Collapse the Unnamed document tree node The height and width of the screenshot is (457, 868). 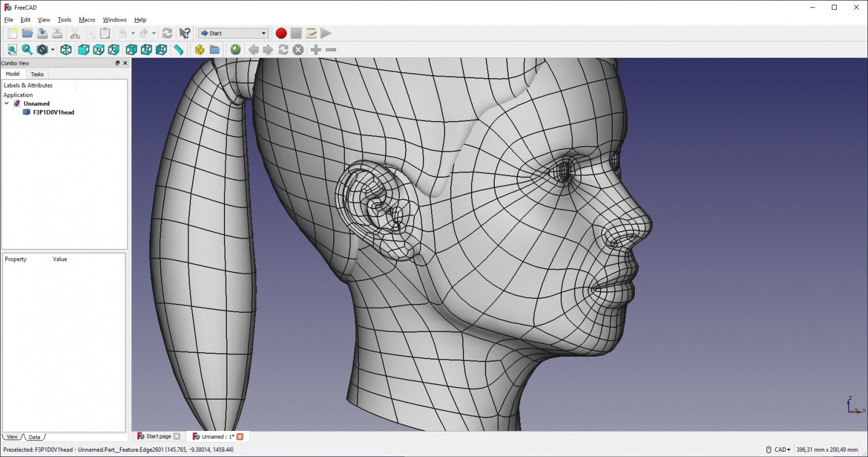coord(7,104)
